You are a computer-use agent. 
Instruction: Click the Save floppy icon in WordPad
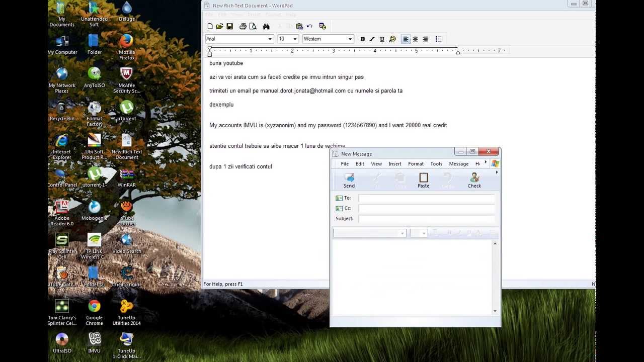tap(230, 26)
